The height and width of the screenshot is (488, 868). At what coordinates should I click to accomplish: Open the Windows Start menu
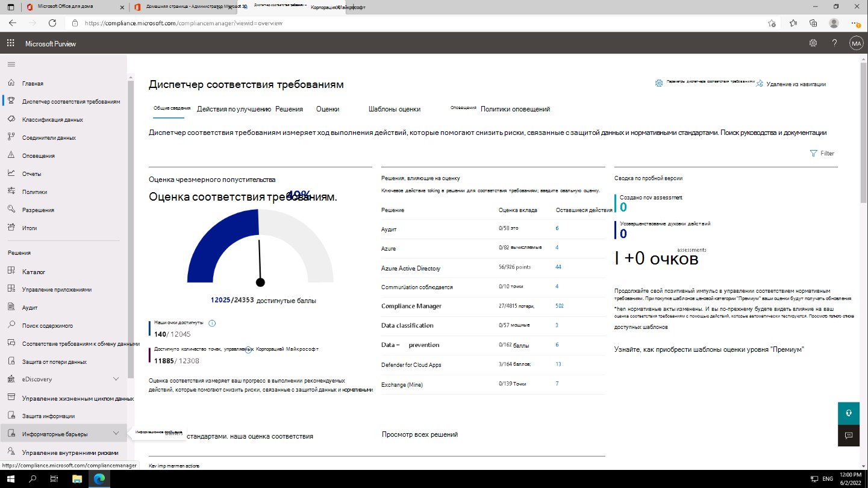pos(11,479)
